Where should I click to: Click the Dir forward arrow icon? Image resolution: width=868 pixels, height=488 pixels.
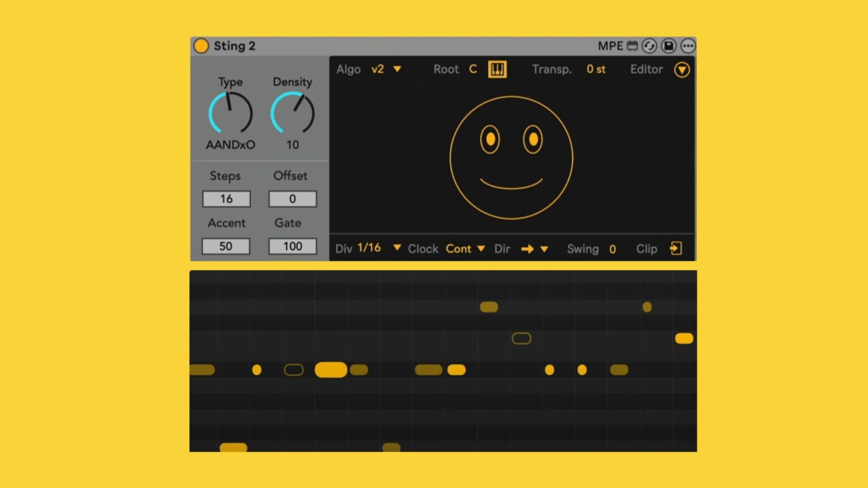pyautogui.click(x=526, y=249)
